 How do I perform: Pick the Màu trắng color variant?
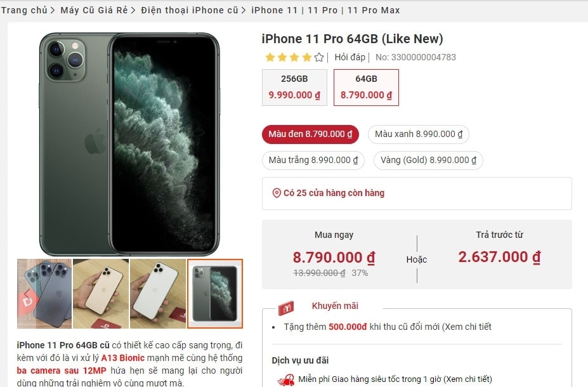tap(313, 160)
